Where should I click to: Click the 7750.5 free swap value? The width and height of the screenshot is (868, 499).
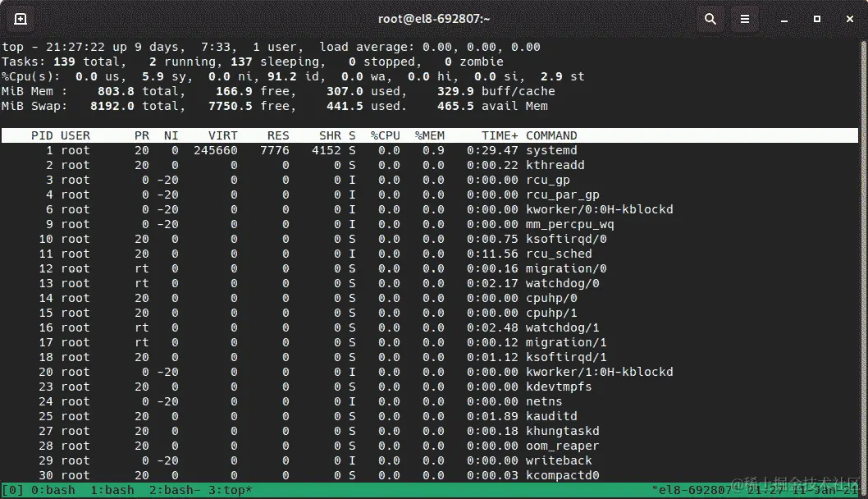point(249,106)
